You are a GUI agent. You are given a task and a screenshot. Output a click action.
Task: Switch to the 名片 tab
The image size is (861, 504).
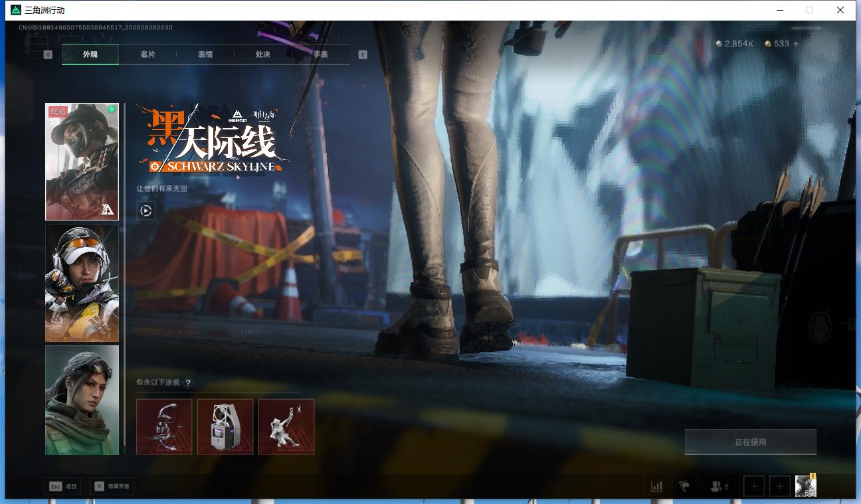pos(147,54)
